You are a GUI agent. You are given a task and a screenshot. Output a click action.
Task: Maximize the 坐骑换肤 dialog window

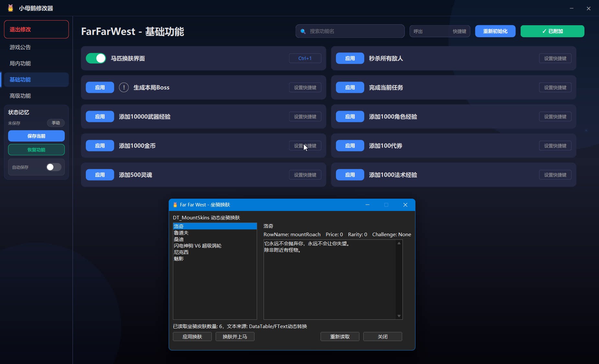386,205
